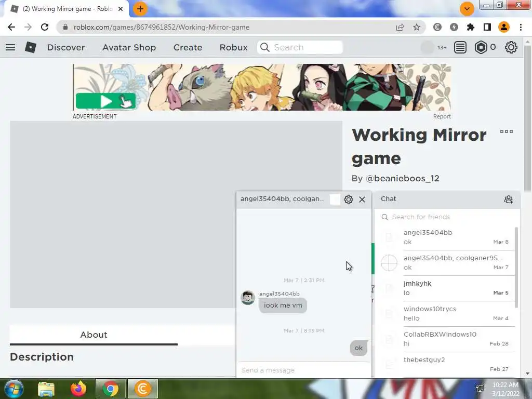Toggle the browser side panel icon
This screenshot has width=532, height=399.
[x=487, y=27]
